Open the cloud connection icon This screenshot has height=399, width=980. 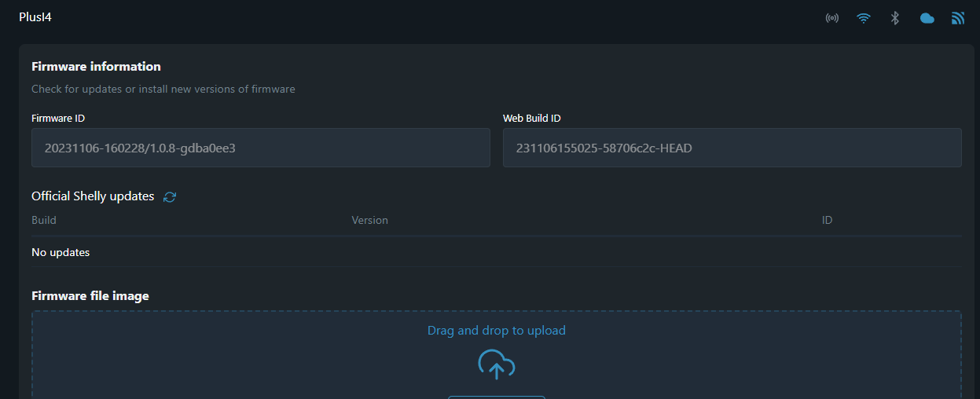tap(927, 18)
